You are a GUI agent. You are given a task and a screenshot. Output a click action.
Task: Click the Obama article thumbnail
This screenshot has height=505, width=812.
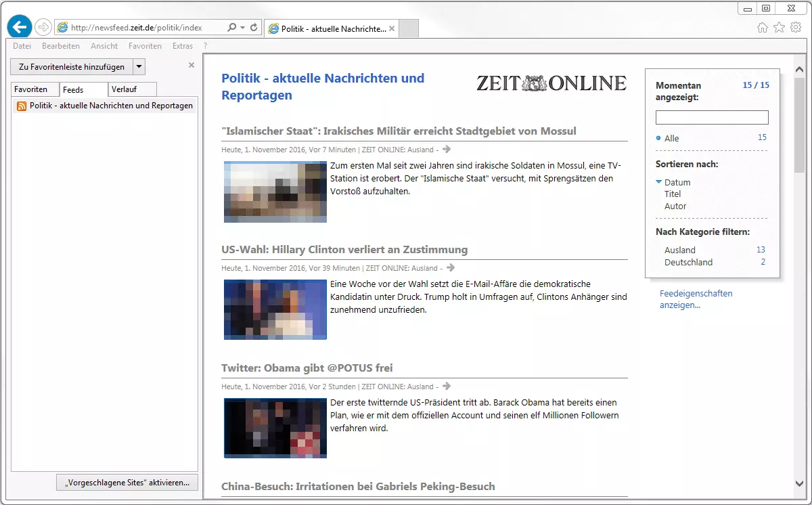point(275,429)
